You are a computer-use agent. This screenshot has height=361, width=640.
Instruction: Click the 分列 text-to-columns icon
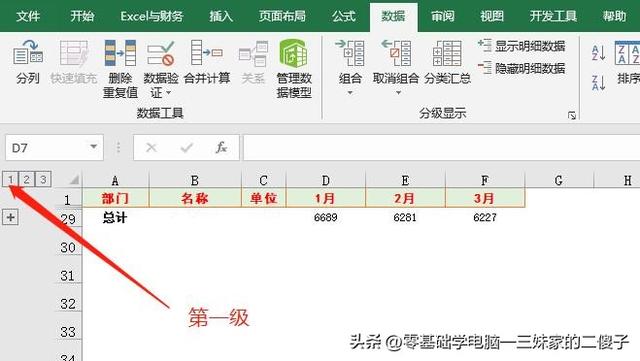(x=28, y=53)
